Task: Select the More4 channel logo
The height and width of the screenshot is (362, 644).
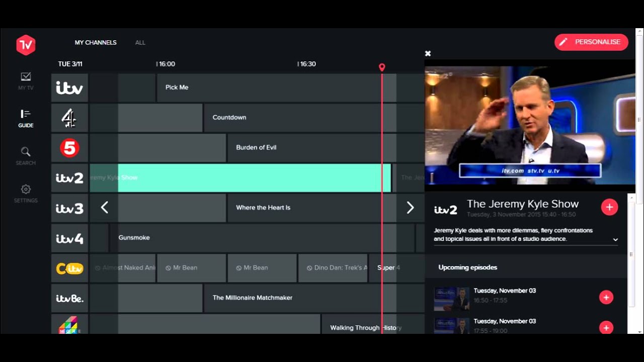Action: click(69, 324)
